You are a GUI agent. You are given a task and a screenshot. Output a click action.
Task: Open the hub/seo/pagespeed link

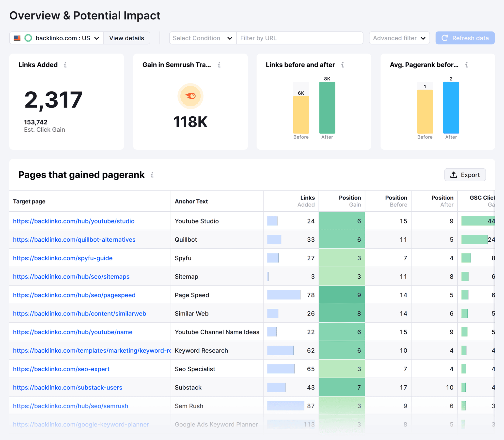coord(74,295)
